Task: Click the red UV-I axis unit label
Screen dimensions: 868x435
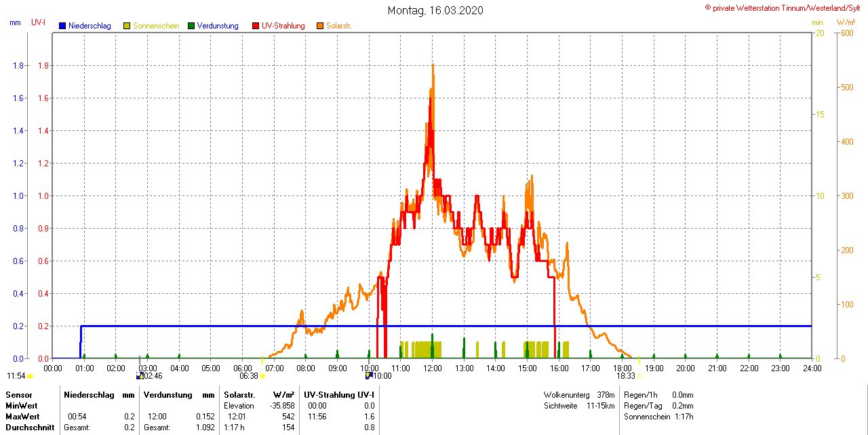Action: pyautogui.click(x=39, y=22)
